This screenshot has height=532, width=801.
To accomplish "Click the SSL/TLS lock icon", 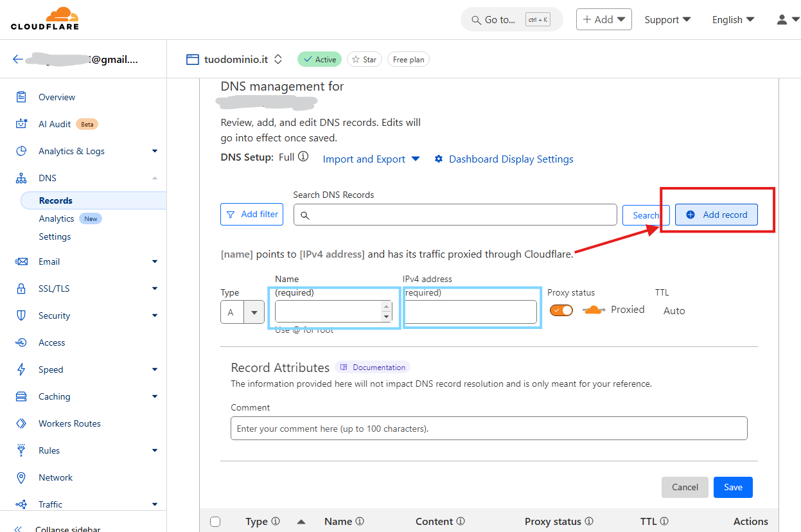I will (x=21, y=288).
